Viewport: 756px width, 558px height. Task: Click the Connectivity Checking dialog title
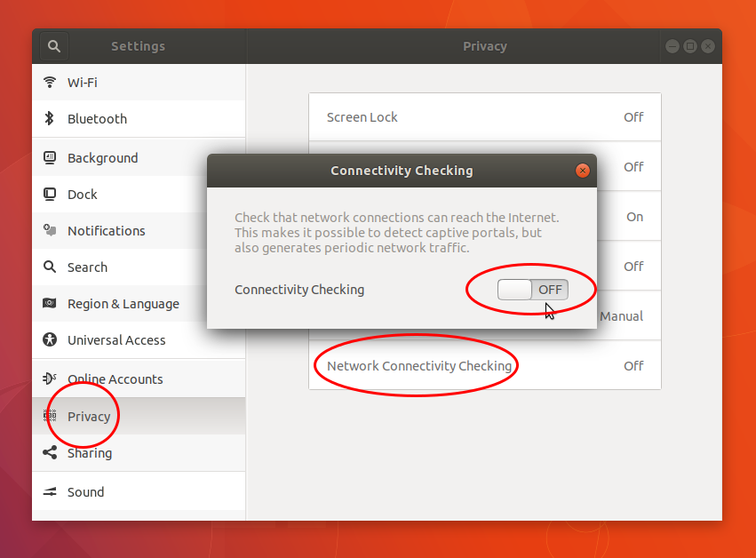pos(402,171)
